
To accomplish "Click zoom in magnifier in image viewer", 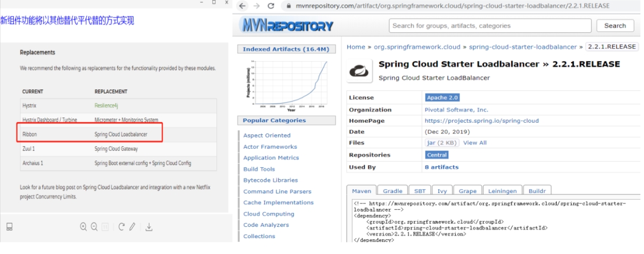I will click(83, 227).
